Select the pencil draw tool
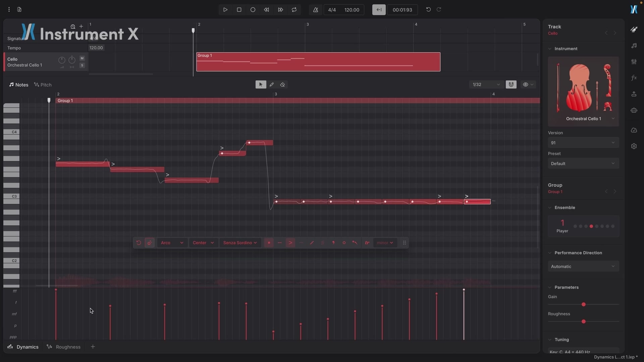Screen dimensions: 644x362 click(272, 84)
